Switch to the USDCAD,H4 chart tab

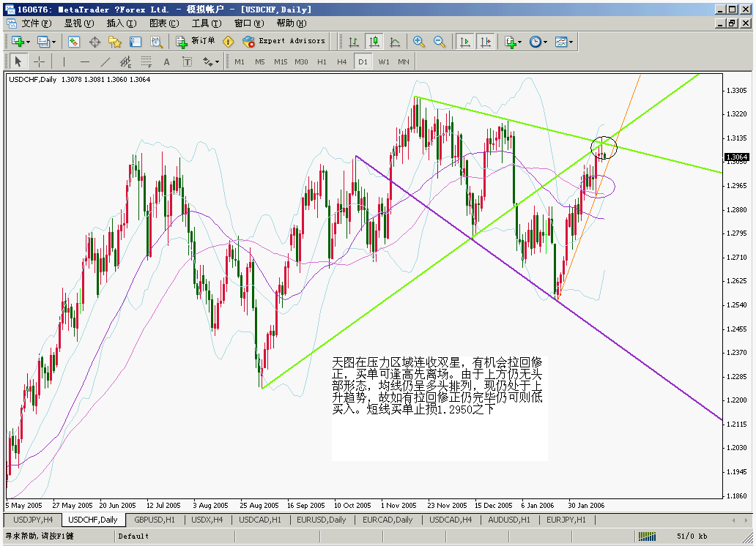point(451,520)
